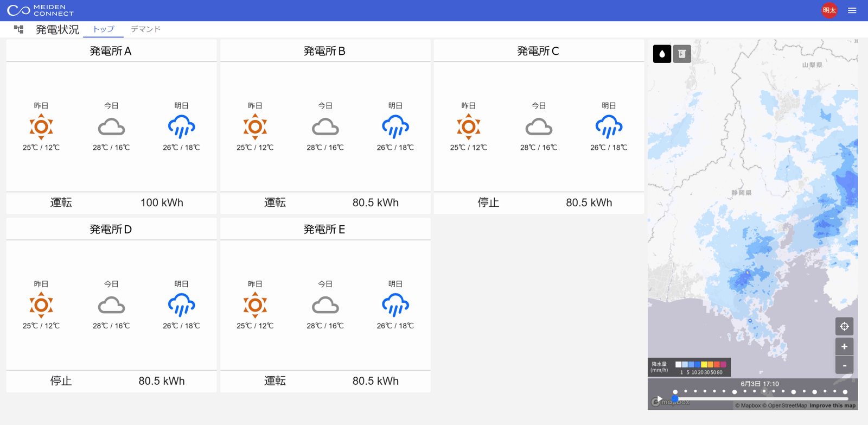Click the 100 kWh value in 発電所A

tap(162, 202)
